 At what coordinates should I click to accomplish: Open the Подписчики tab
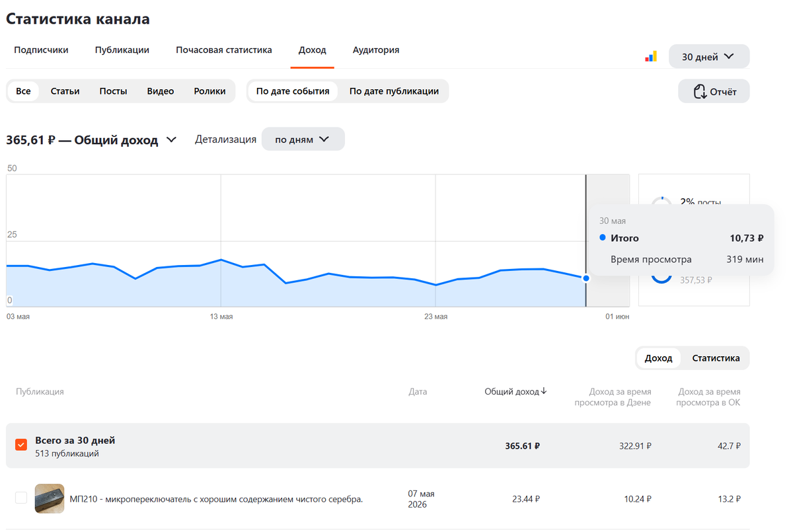click(x=41, y=50)
